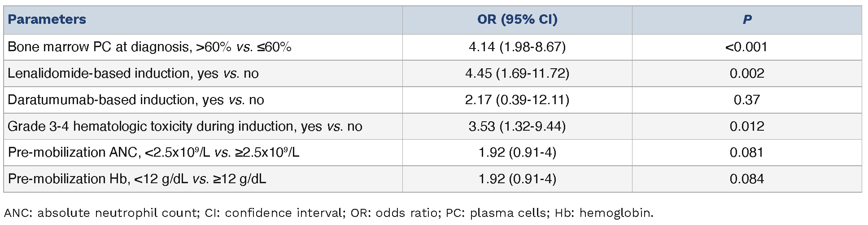868x225 pixels.
Task: Click the OR (95% CI) column header
Action: [x=517, y=20]
